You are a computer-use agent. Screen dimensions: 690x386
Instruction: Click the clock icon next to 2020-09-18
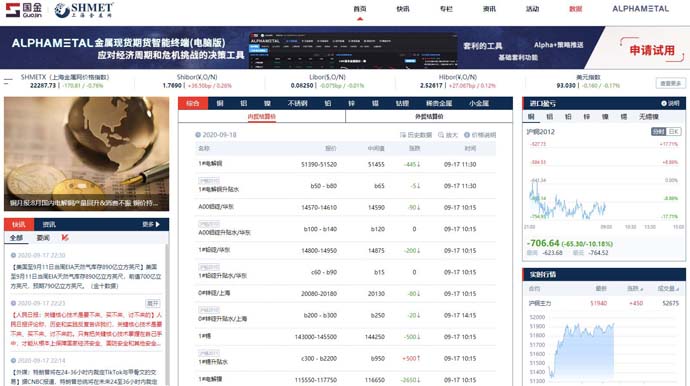[198, 135]
